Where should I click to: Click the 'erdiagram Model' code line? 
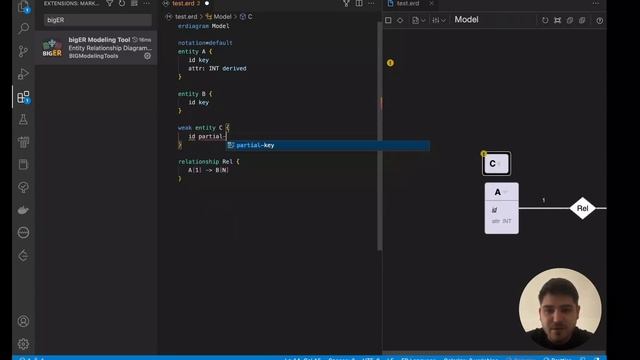[x=203, y=26]
